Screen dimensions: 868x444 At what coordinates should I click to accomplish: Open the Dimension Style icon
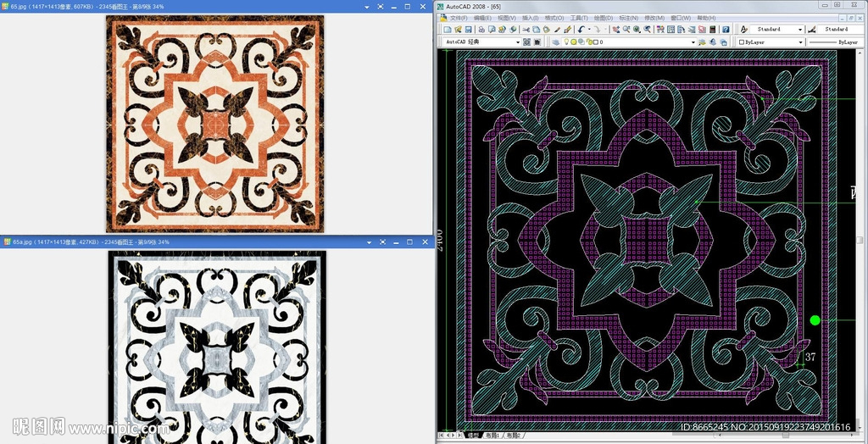pyautogui.click(x=811, y=30)
